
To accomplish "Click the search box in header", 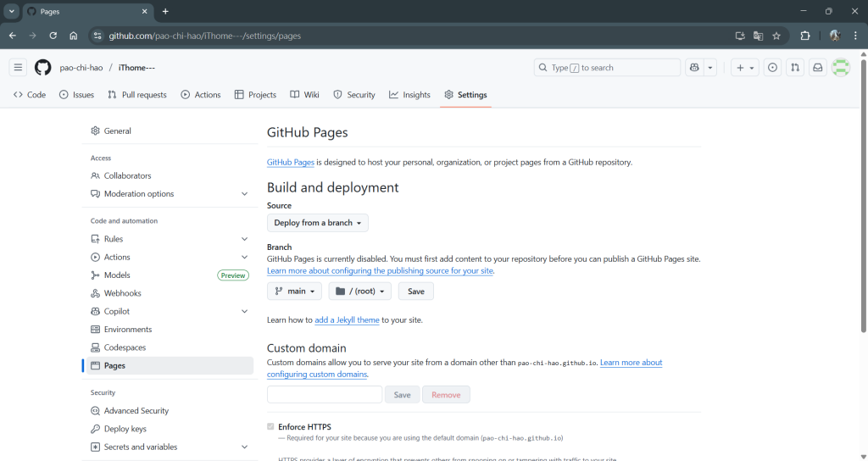I will click(607, 68).
